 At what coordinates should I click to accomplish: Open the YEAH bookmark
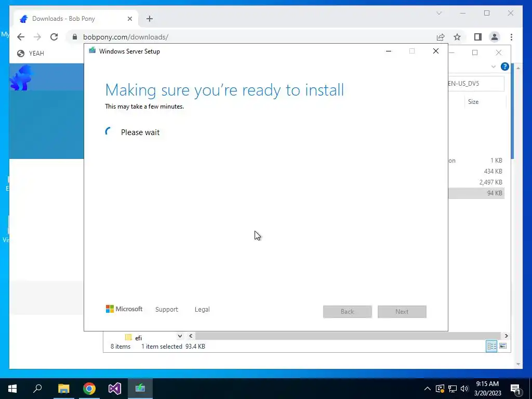click(x=31, y=54)
